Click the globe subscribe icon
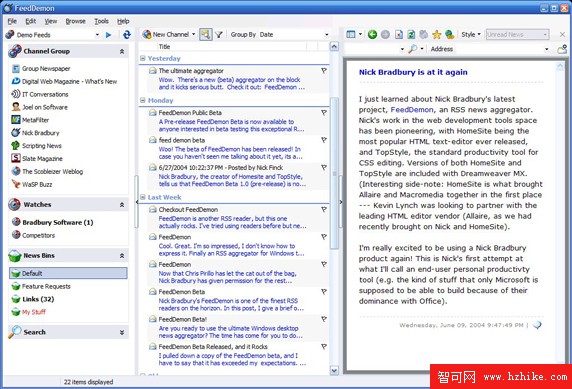 [450, 35]
